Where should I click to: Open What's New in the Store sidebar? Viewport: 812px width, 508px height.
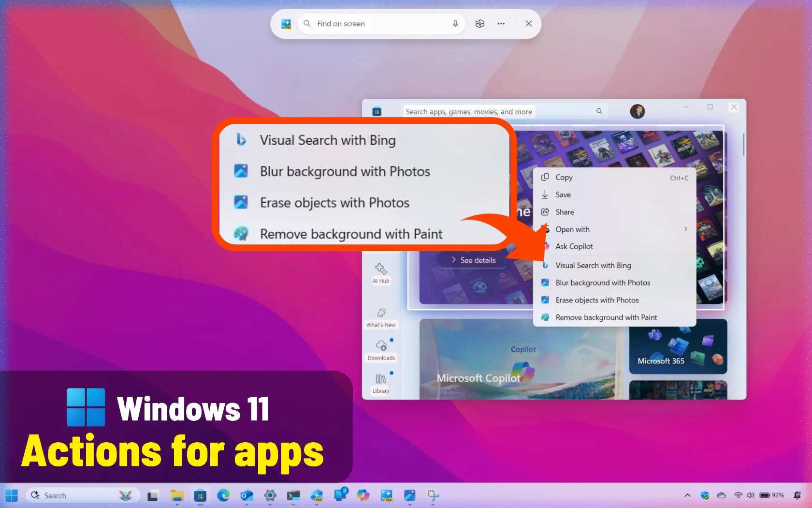[381, 317]
